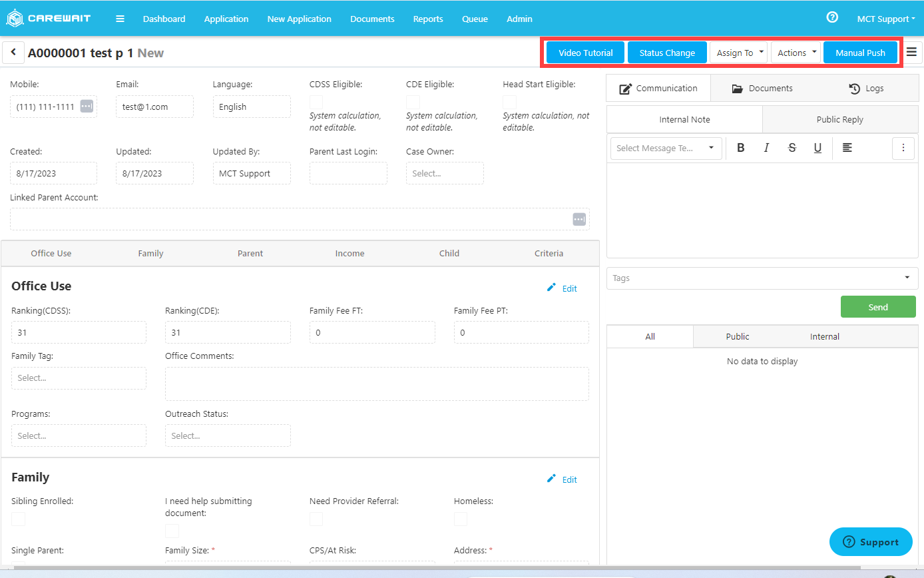
Task: Click the back arrow icon beside the application title
Action: [x=13, y=52]
